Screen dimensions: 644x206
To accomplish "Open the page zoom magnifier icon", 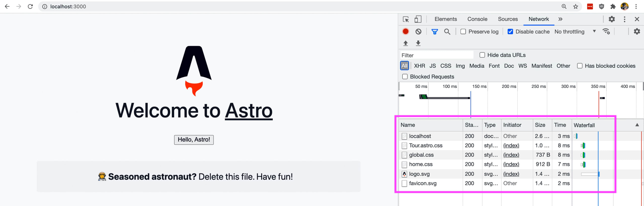I will click(564, 7).
